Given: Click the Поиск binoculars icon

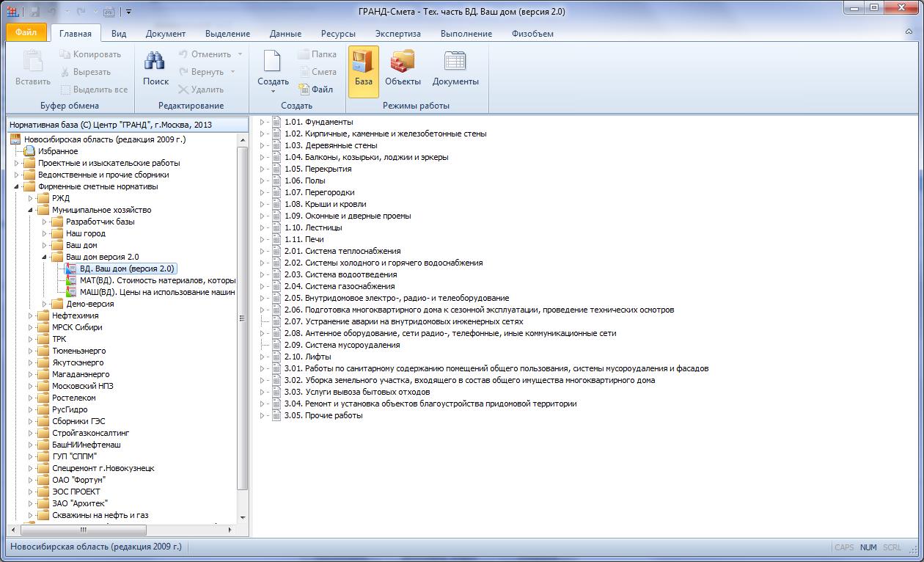Looking at the screenshot, I should [x=155, y=62].
